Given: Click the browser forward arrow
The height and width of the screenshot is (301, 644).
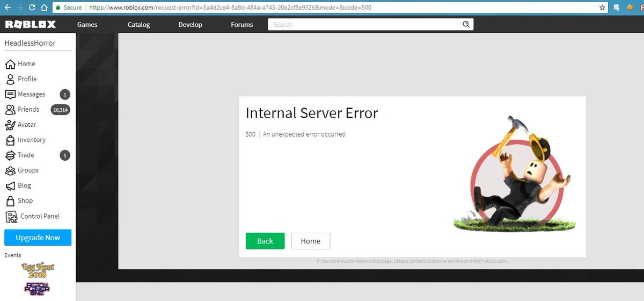Looking at the screenshot, I should pos(20,8).
